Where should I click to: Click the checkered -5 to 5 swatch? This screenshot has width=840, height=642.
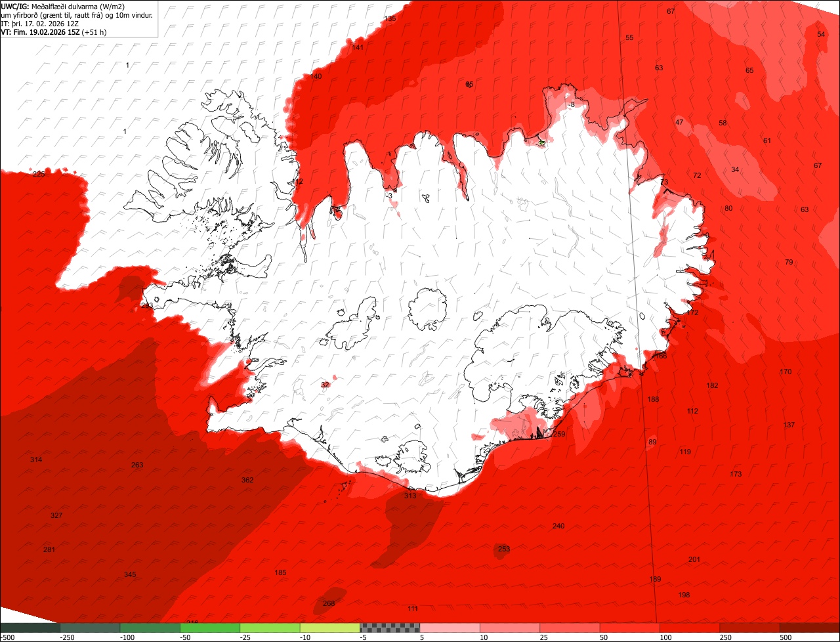point(390,628)
